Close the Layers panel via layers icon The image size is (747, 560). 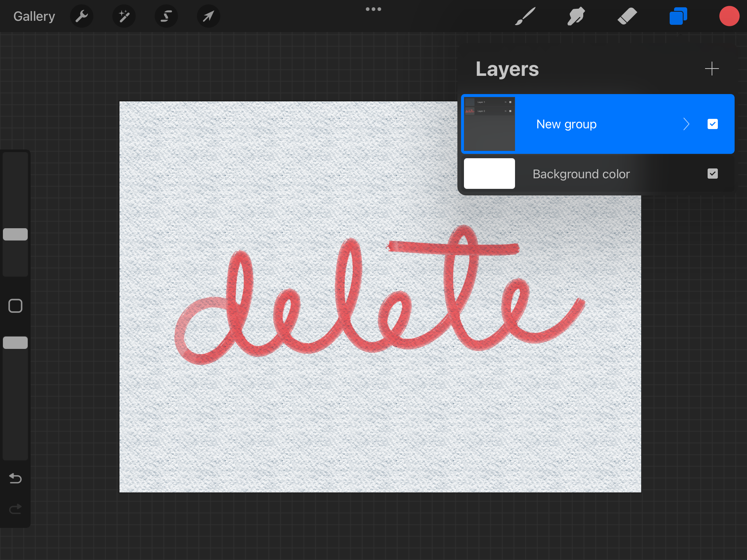[678, 16]
